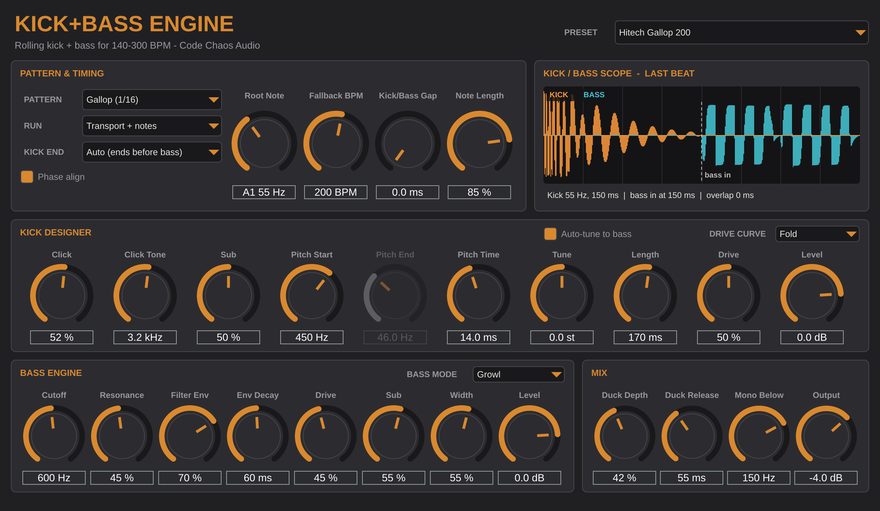Click the Bass Engine Drive knob
The width and height of the screenshot is (880, 511).
pyautogui.click(x=326, y=436)
